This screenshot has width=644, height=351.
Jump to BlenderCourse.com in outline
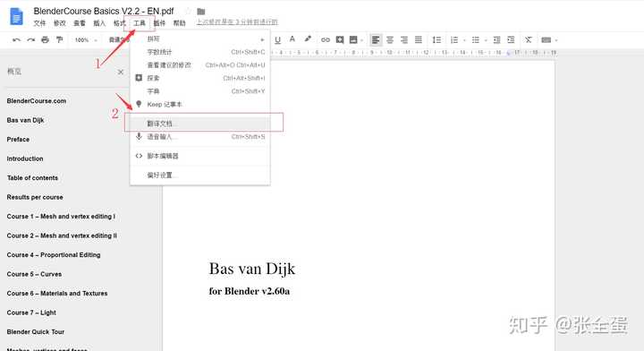coord(37,100)
